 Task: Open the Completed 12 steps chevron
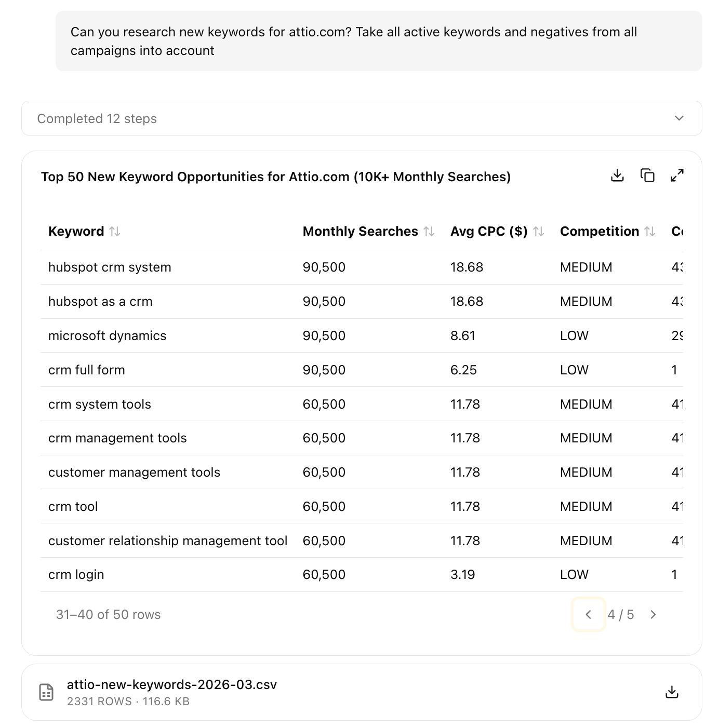[x=678, y=118]
